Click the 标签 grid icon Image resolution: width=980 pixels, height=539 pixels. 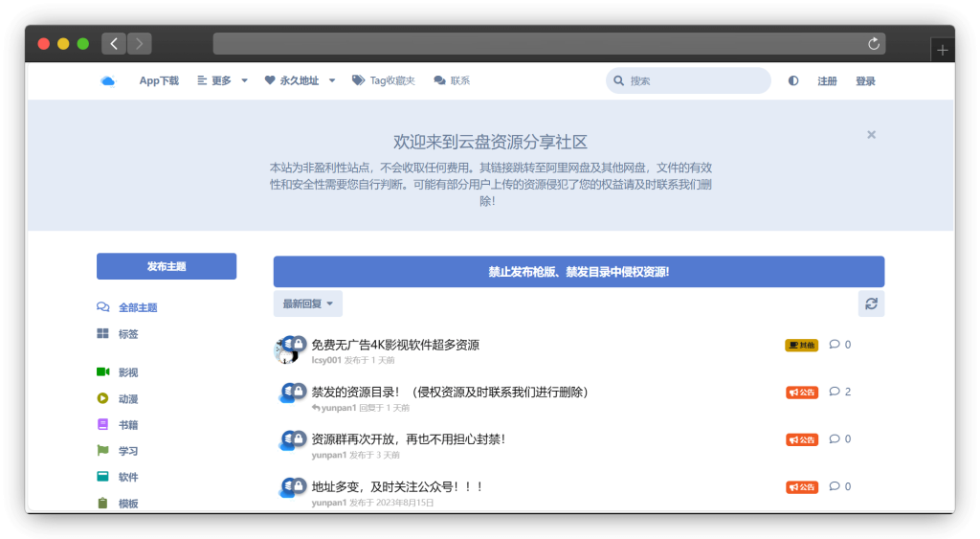point(103,333)
